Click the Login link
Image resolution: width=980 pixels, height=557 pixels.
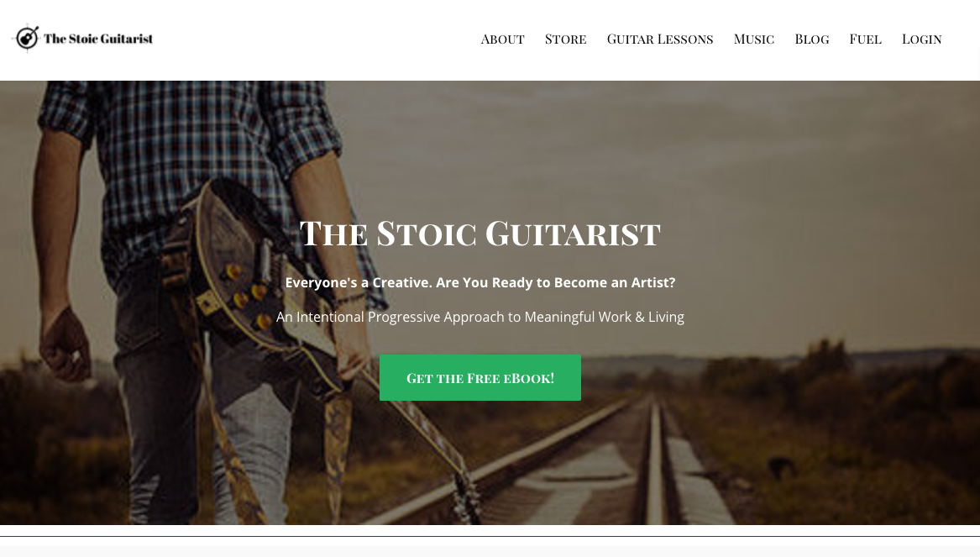(x=921, y=39)
